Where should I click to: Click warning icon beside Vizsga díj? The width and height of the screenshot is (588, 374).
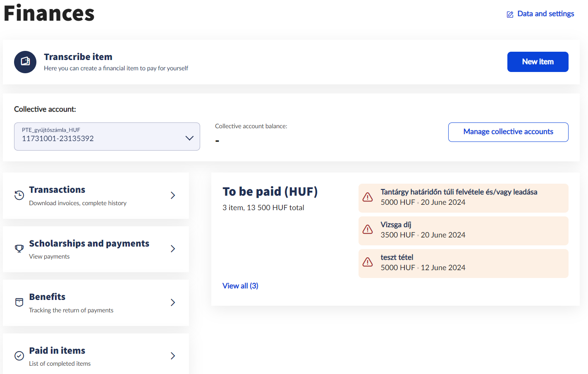[x=368, y=230]
